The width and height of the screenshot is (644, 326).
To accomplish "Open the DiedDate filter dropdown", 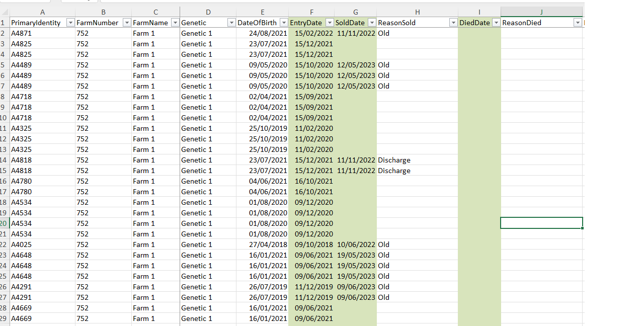I will pyautogui.click(x=496, y=23).
